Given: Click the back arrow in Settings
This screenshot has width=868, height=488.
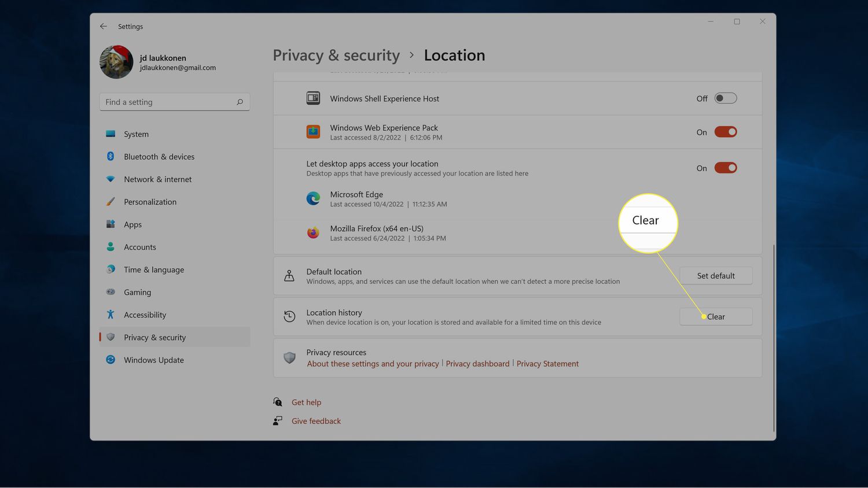Looking at the screenshot, I should click(104, 27).
